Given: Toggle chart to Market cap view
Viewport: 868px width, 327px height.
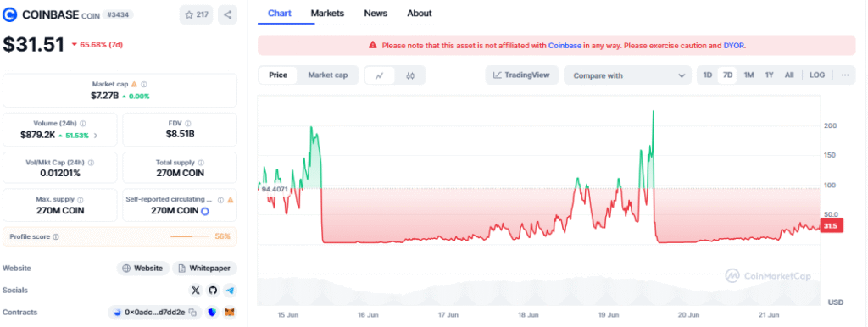Looking at the screenshot, I should 328,75.
